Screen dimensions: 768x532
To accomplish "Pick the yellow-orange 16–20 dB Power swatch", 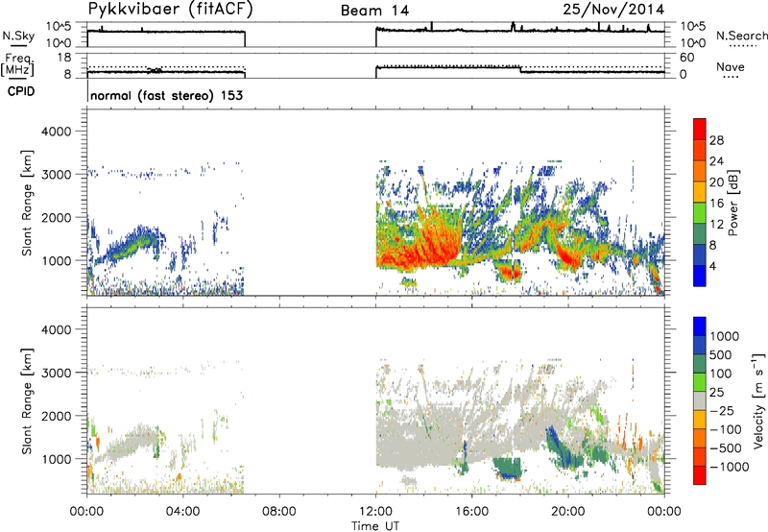I will pos(700,191).
